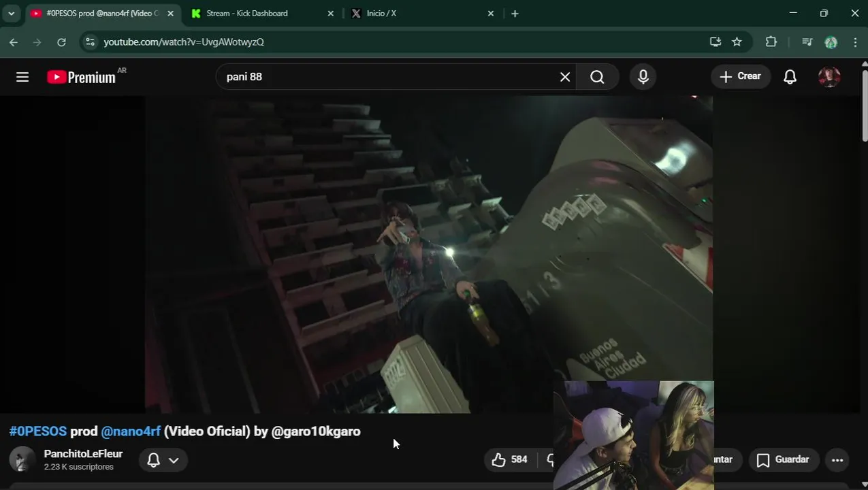The height and width of the screenshot is (490, 868).
Task: Run search with magnifier button
Action: pyautogui.click(x=597, y=77)
